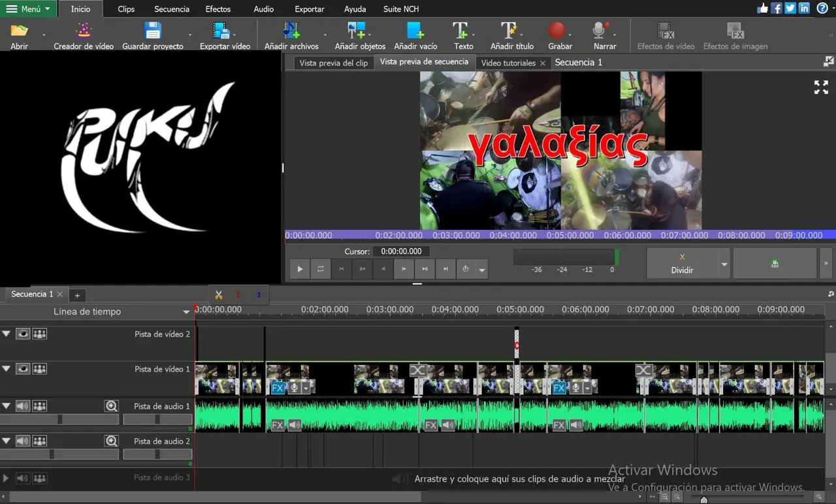
Task: Add a new sequence with plus tab
Action: coord(76,295)
